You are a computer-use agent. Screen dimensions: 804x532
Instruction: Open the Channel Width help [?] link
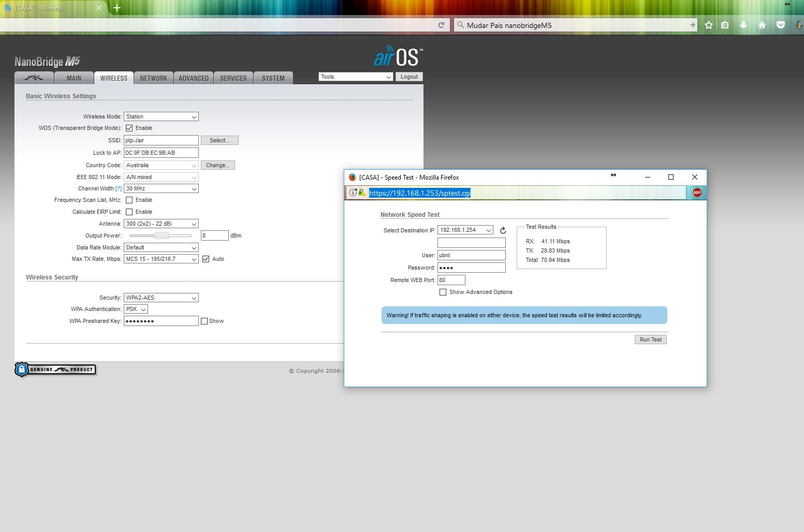click(x=119, y=188)
